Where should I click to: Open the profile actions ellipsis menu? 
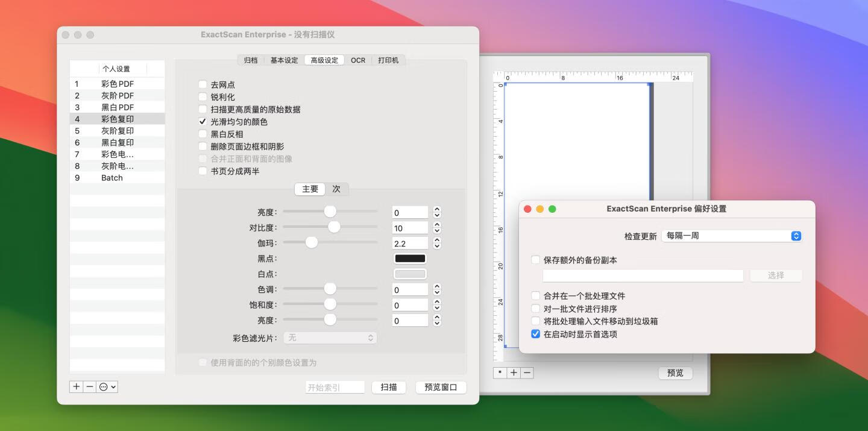107,387
